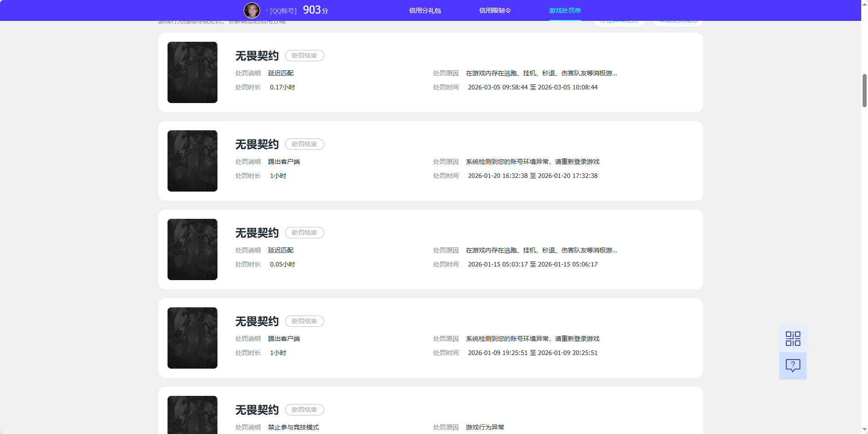Click the left pill button above the penalty list
Image resolution: width=868 pixels, height=434 pixels.
pyautogui.click(x=619, y=20)
